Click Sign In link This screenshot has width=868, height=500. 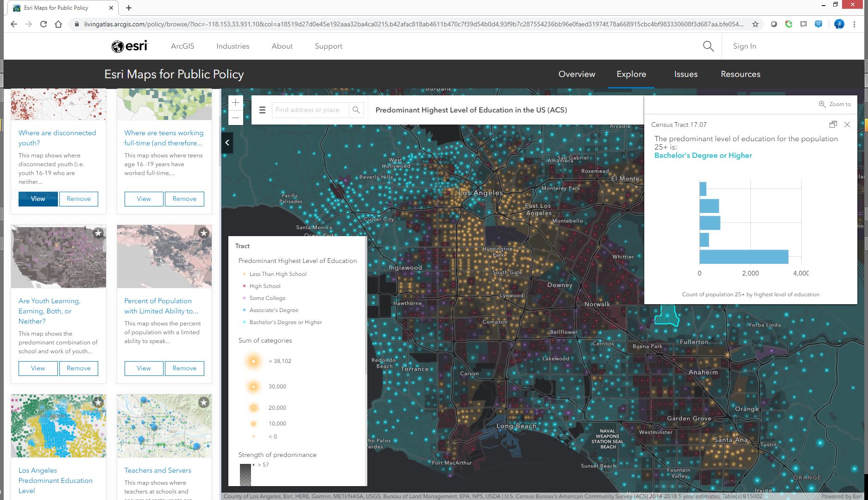[x=744, y=46]
